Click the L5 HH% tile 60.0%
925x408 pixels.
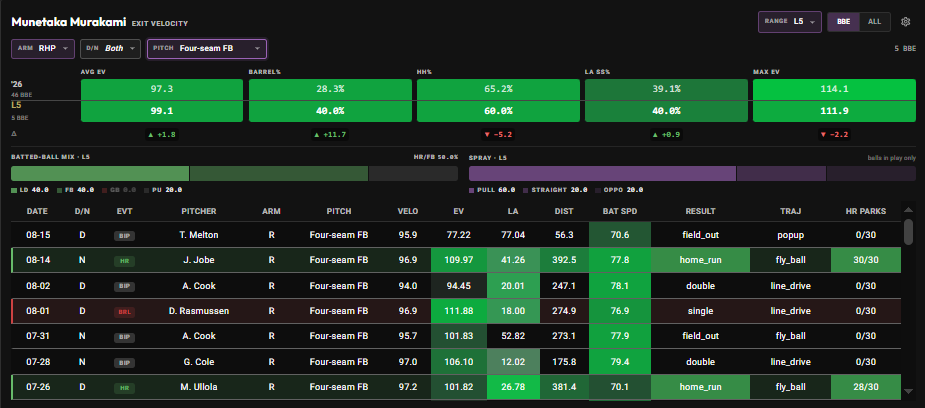[x=498, y=111]
